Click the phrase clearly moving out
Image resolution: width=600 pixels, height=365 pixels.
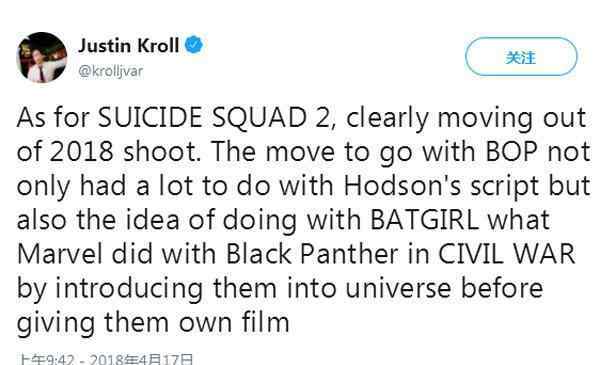(x=466, y=118)
